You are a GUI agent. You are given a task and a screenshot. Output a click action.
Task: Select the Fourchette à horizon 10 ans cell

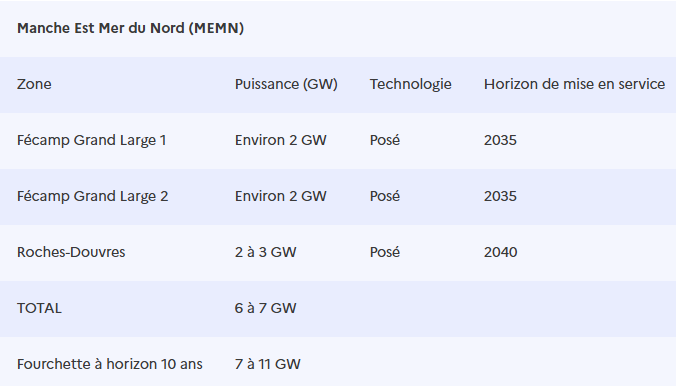(110, 364)
